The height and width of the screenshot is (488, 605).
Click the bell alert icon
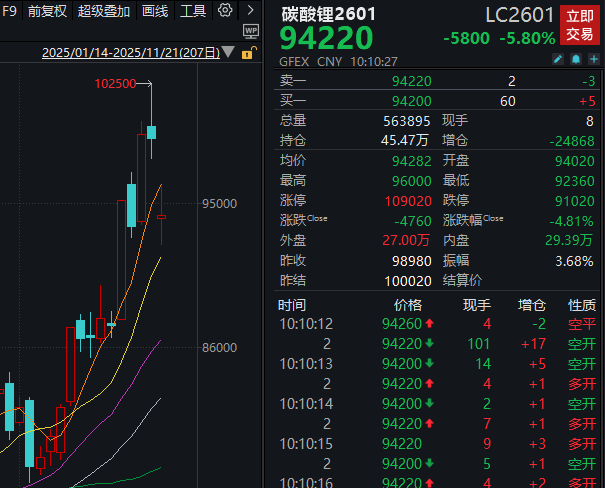point(574,61)
